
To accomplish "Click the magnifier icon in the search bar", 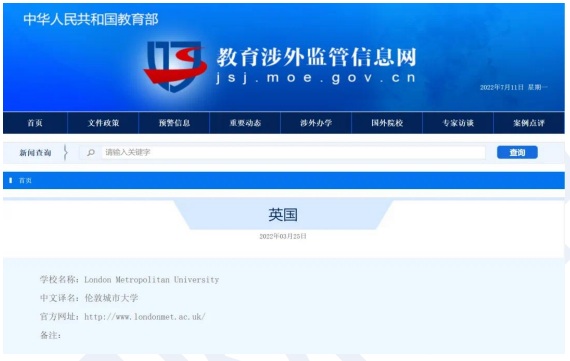I will 91,152.
